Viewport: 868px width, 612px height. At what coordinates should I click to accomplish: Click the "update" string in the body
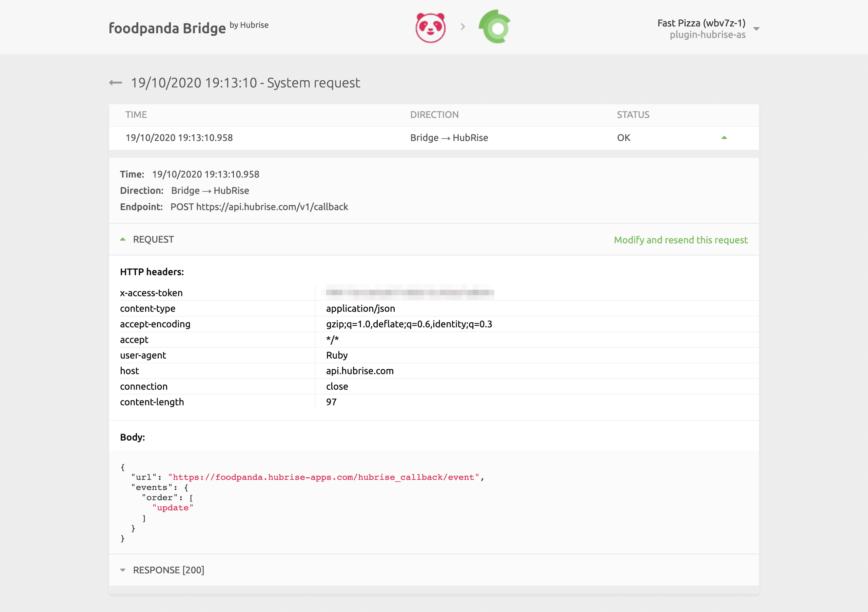(173, 508)
